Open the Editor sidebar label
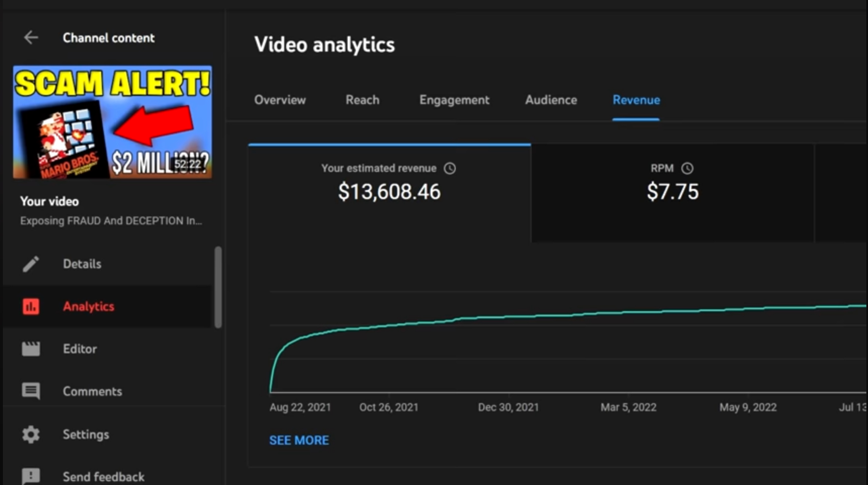Viewport: 868px width, 485px height. pyautogui.click(x=80, y=349)
